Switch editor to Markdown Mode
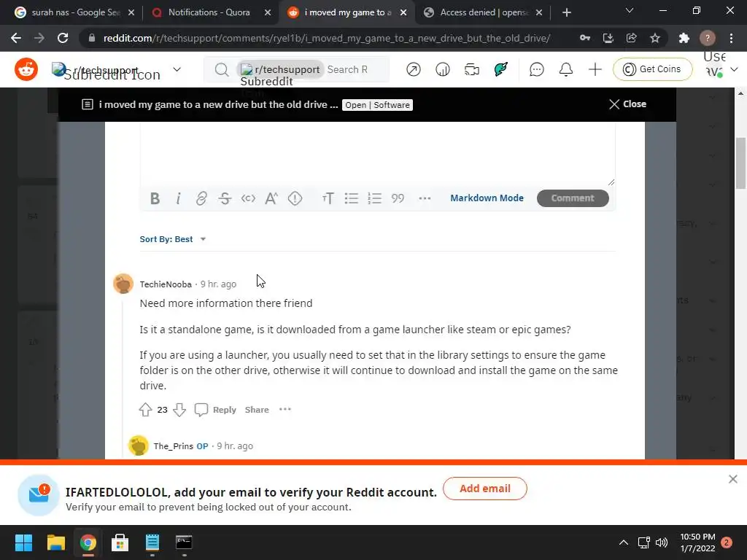 487,198
